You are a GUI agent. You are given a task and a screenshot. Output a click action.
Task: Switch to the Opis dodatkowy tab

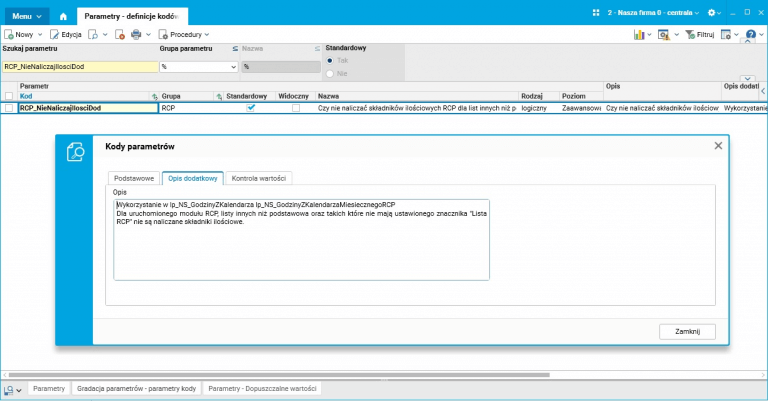tap(192, 178)
